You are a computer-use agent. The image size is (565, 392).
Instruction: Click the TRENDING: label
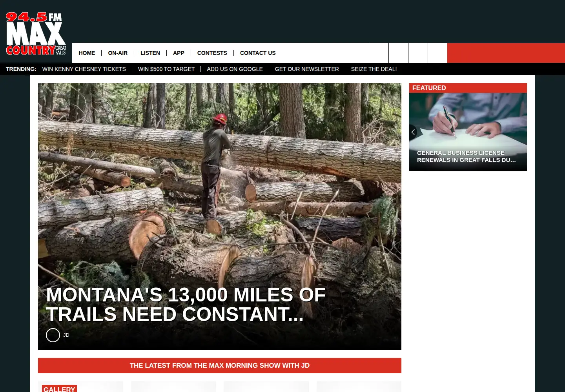coord(21,69)
